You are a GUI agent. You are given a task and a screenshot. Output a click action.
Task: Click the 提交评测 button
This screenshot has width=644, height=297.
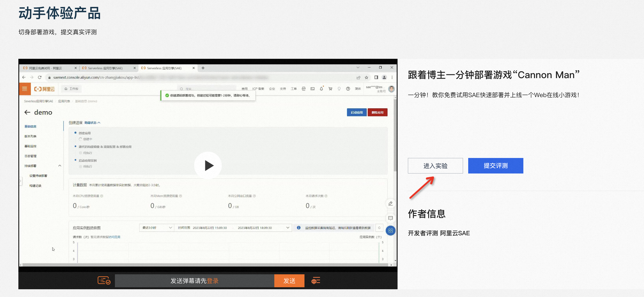[x=495, y=166]
